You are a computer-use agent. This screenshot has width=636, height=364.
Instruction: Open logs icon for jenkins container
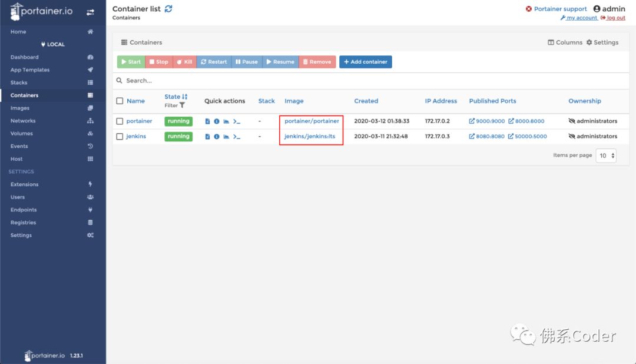[x=207, y=137]
